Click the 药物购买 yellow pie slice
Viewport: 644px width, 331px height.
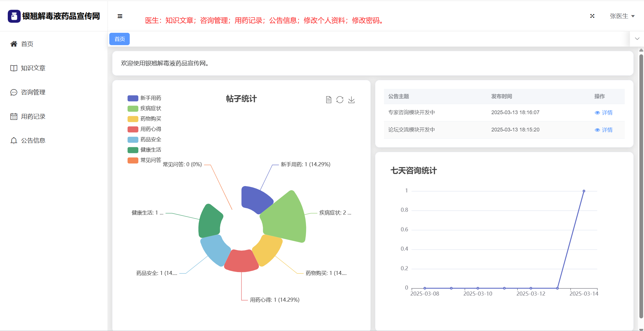click(x=268, y=250)
